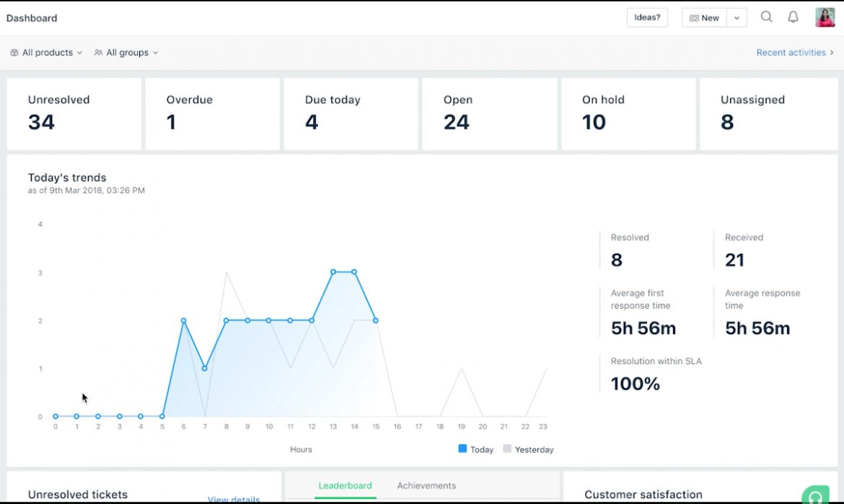Click the ticket icon inside the New button
This screenshot has width=844, height=504.
694,17
